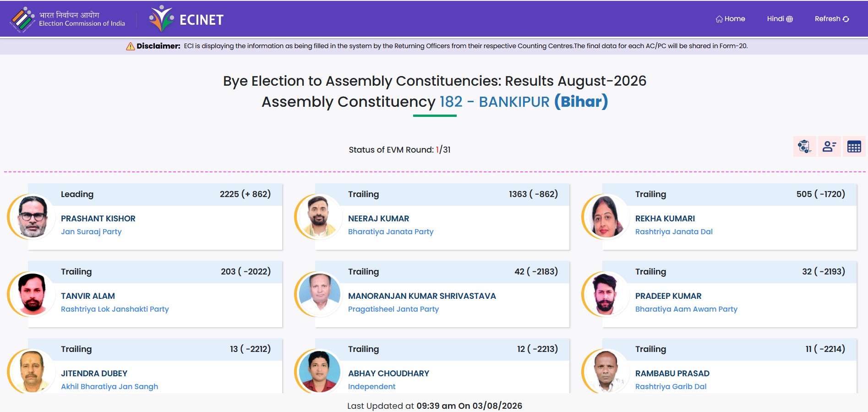The image size is (868, 412).
Task: Click the ECINET logo
Action: [x=186, y=19]
